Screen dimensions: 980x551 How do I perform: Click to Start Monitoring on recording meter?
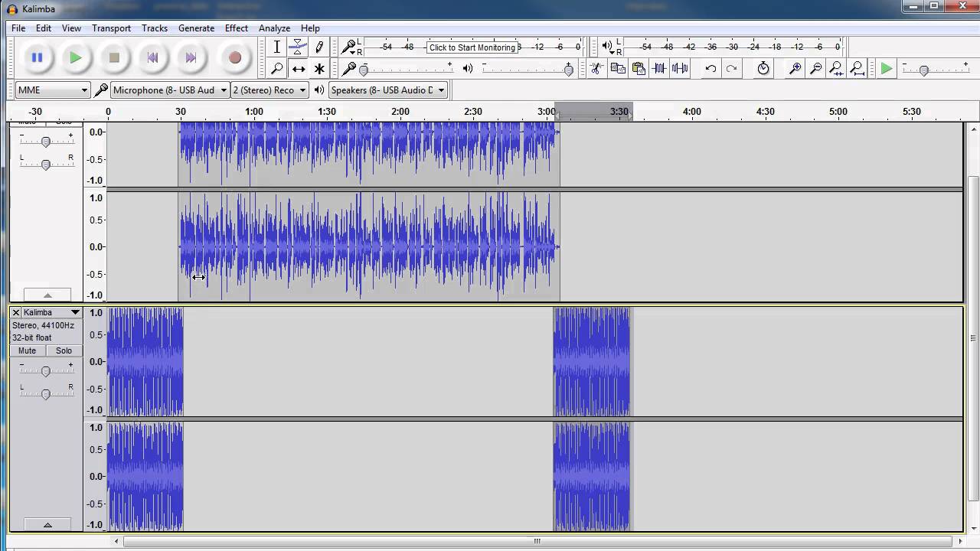pos(472,47)
